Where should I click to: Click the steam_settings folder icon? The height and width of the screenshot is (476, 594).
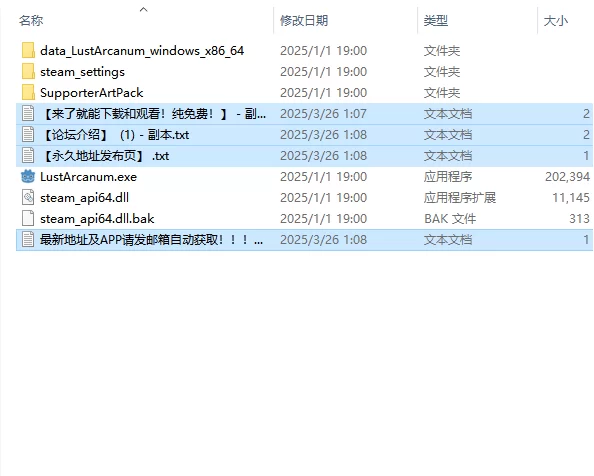(28, 72)
